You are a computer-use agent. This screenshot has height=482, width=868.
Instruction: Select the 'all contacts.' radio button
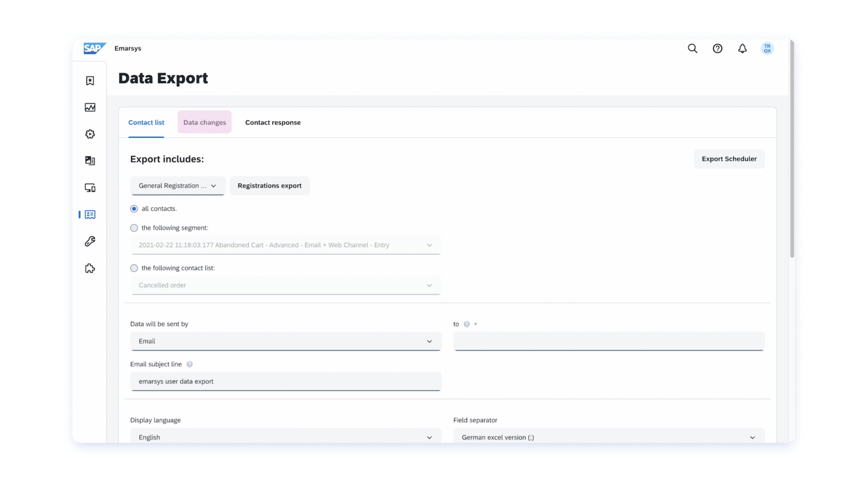(x=134, y=209)
